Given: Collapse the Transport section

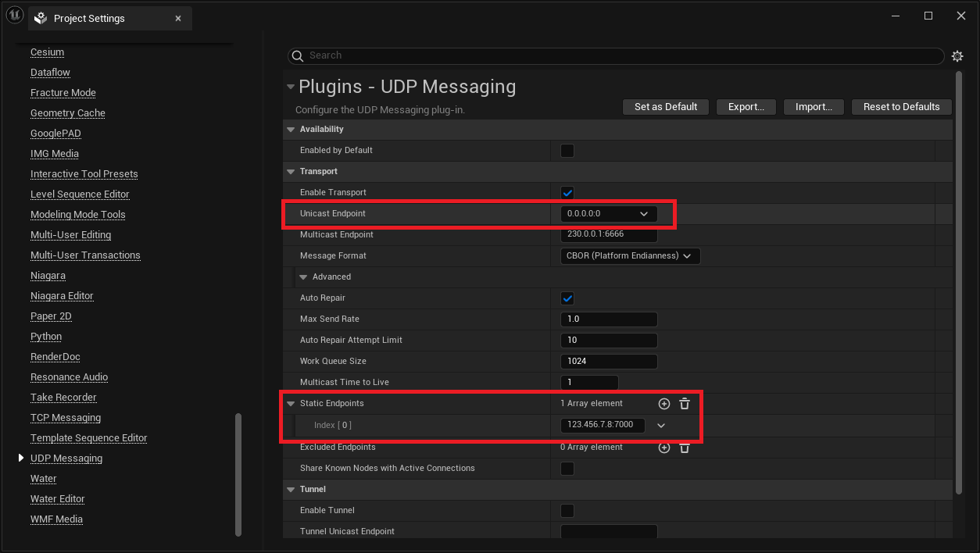Looking at the screenshot, I should 290,171.
